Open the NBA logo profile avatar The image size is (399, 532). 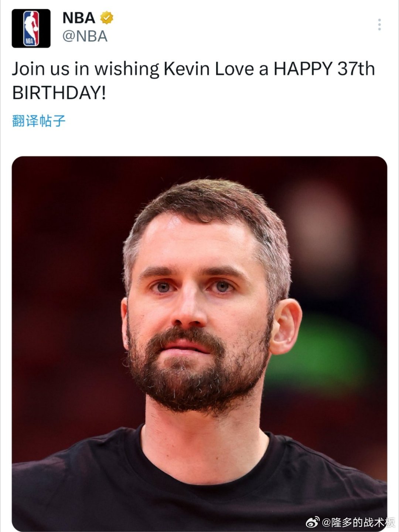point(31,28)
